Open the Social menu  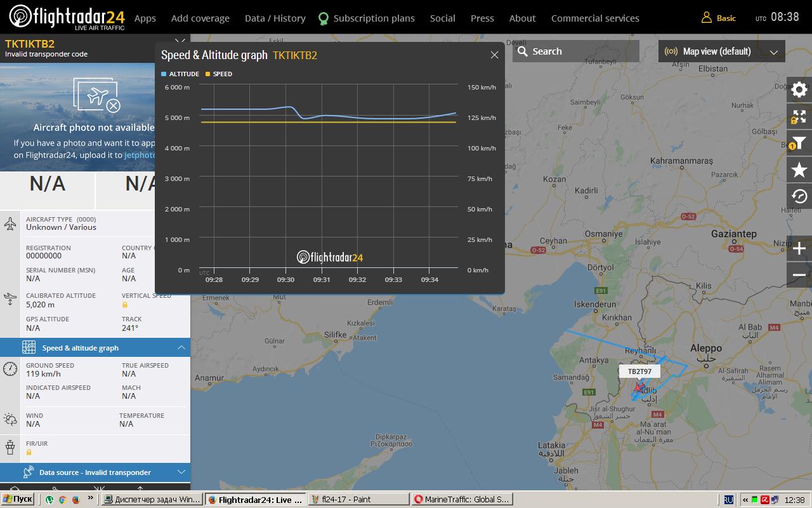tap(443, 18)
